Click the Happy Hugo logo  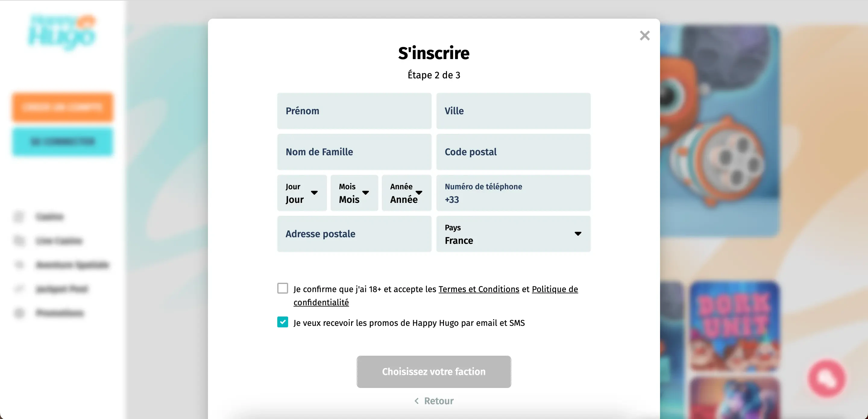tap(62, 32)
